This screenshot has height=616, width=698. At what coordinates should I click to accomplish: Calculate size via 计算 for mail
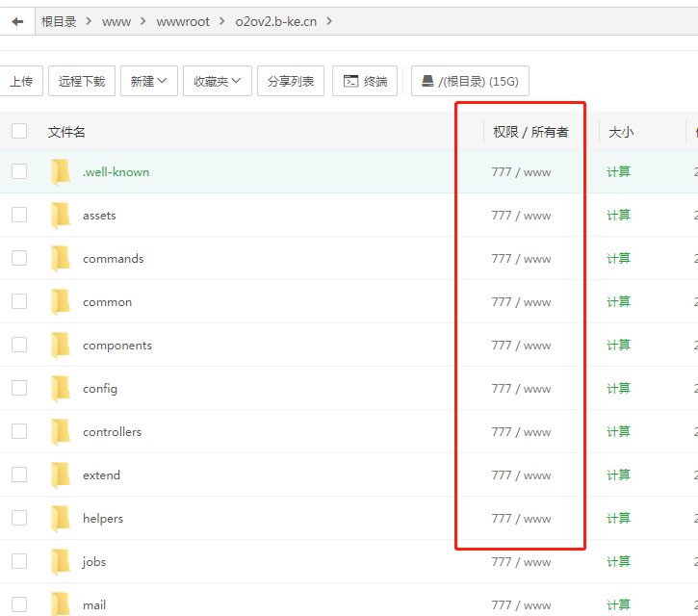pyautogui.click(x=618, y=604)
